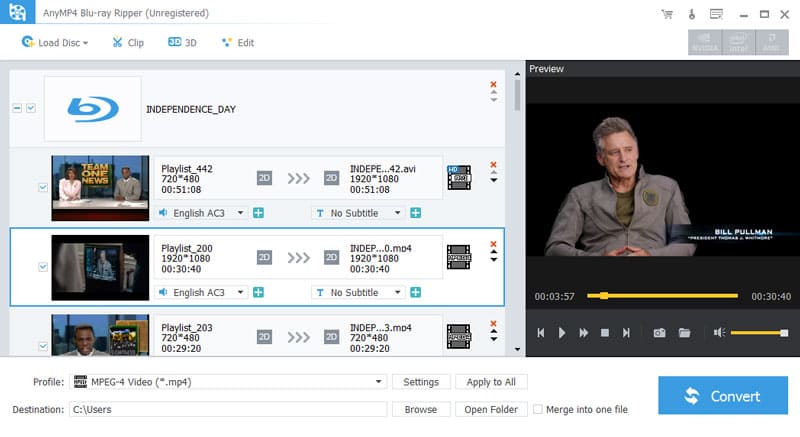Click the shopping cart purchase icon
This screenshot has height=437, width=800.
[667, 14]
